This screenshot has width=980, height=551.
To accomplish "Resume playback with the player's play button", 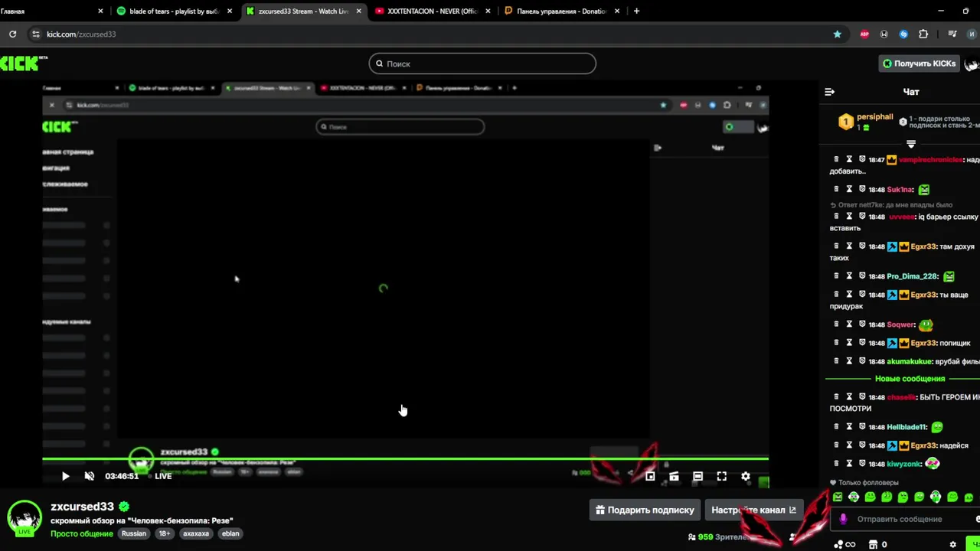I will pos(65,476).
